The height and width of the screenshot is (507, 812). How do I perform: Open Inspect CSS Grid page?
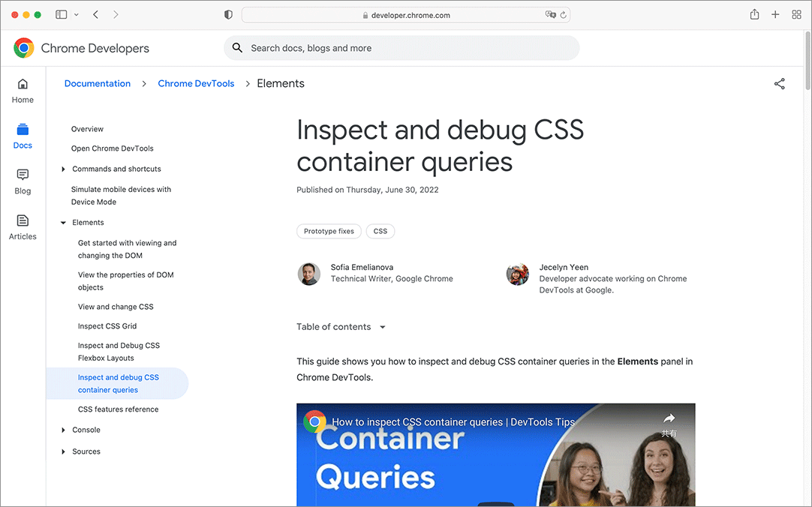(x=107, y=326)
